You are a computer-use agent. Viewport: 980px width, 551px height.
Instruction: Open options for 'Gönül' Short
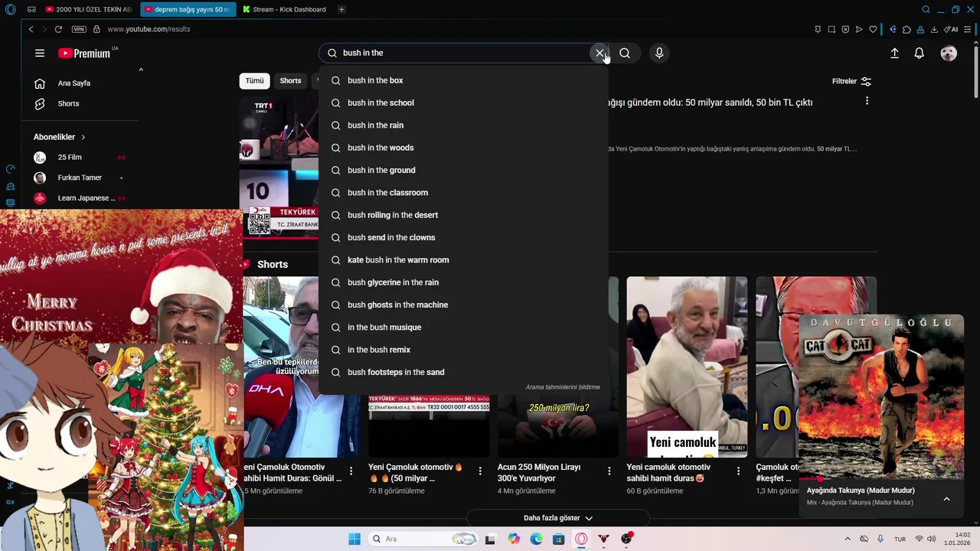click(351, 471)
